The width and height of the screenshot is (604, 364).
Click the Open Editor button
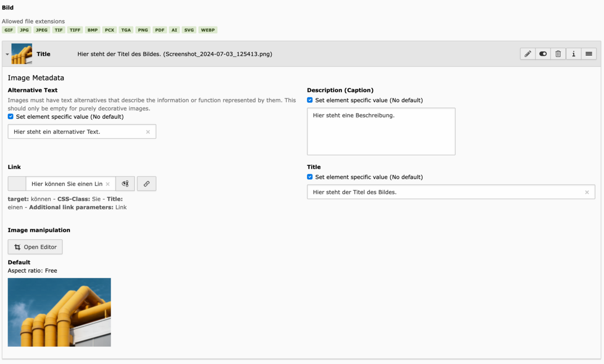(35, 247)
